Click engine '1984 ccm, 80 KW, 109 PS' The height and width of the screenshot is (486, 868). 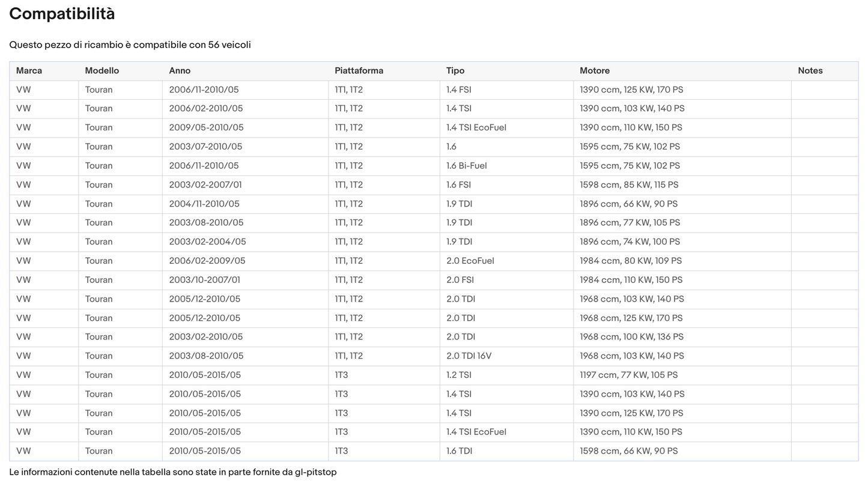631,261
